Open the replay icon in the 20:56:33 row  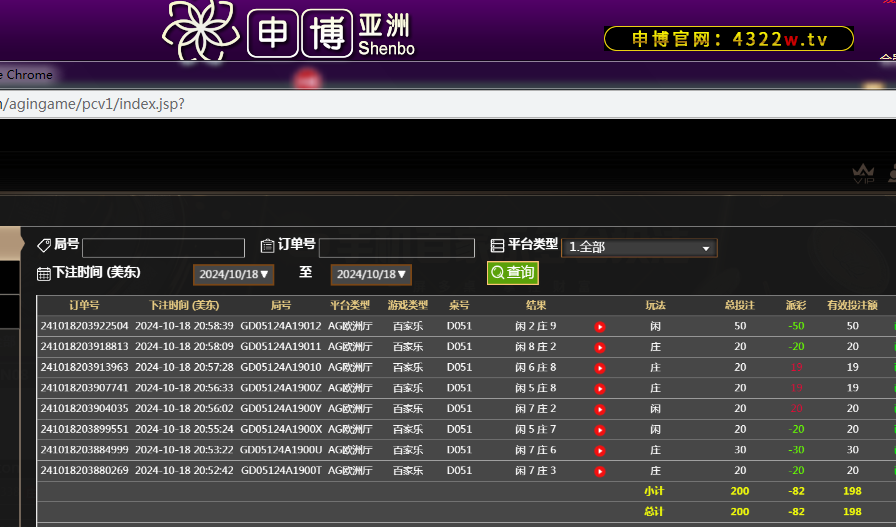tap(600, 388)
